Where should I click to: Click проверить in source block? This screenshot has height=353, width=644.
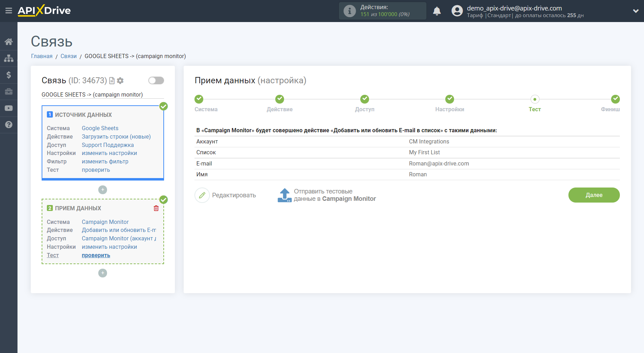[96, 170]
